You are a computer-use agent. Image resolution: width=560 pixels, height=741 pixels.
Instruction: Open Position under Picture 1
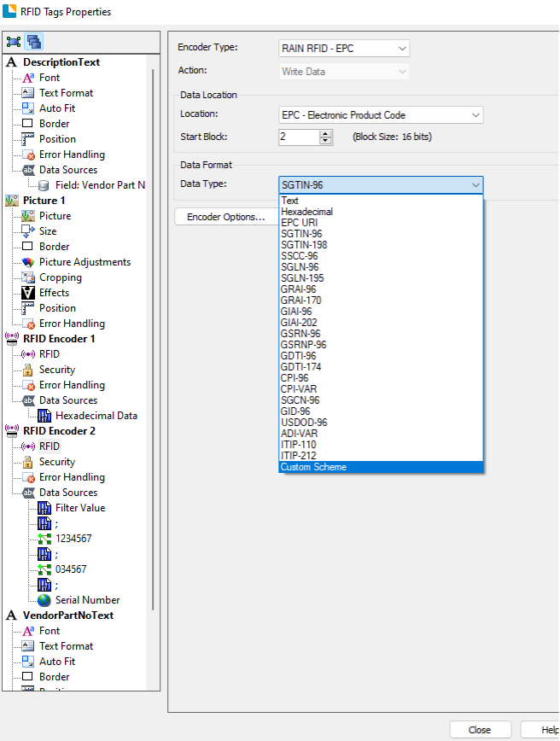(57, 308)
